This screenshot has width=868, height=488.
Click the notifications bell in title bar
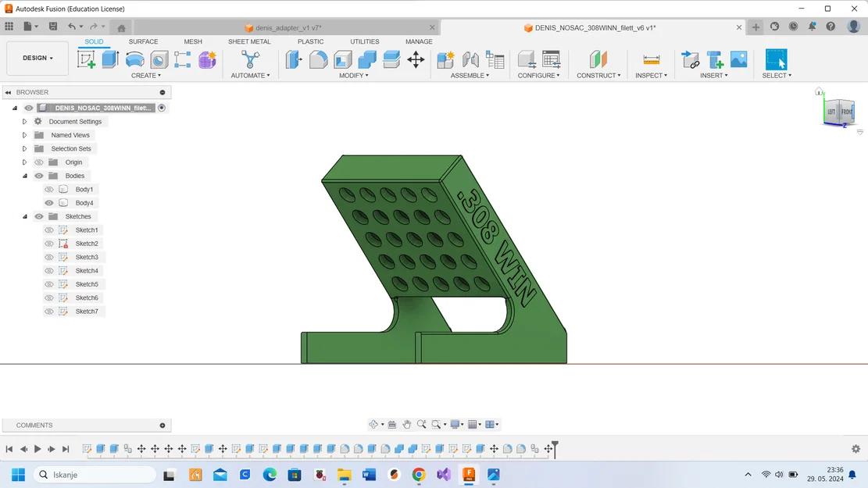[812, 27]
